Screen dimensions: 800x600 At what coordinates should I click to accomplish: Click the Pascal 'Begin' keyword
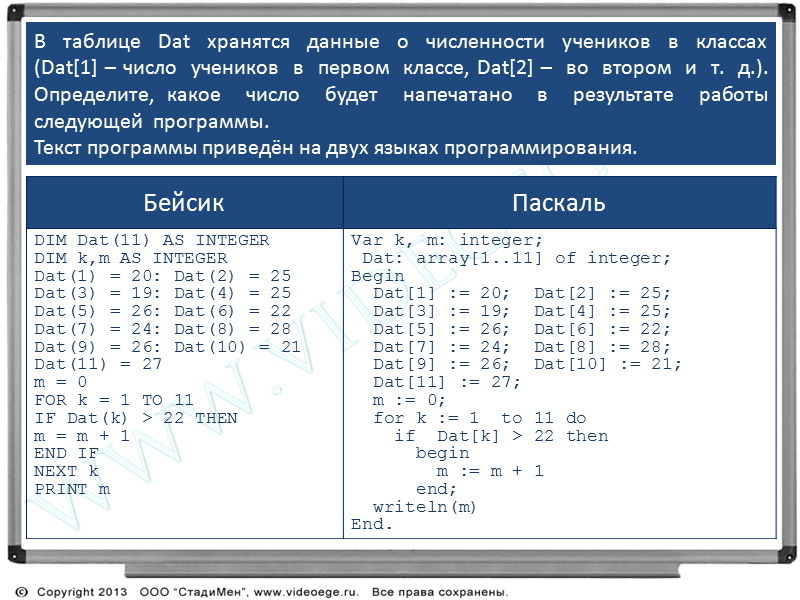coord(378,276)
